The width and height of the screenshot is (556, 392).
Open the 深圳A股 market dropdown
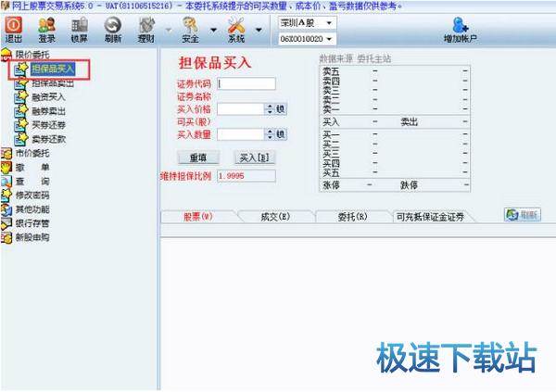[307, 23]
